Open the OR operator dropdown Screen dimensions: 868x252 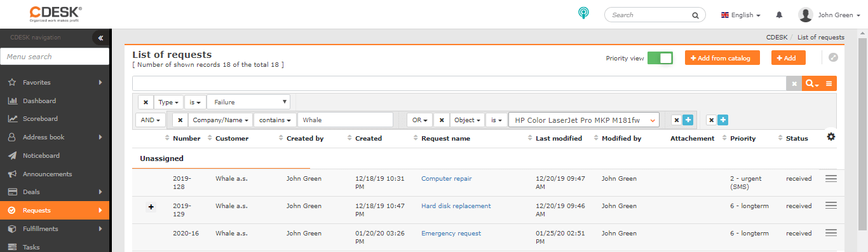[x=419, y=120]
